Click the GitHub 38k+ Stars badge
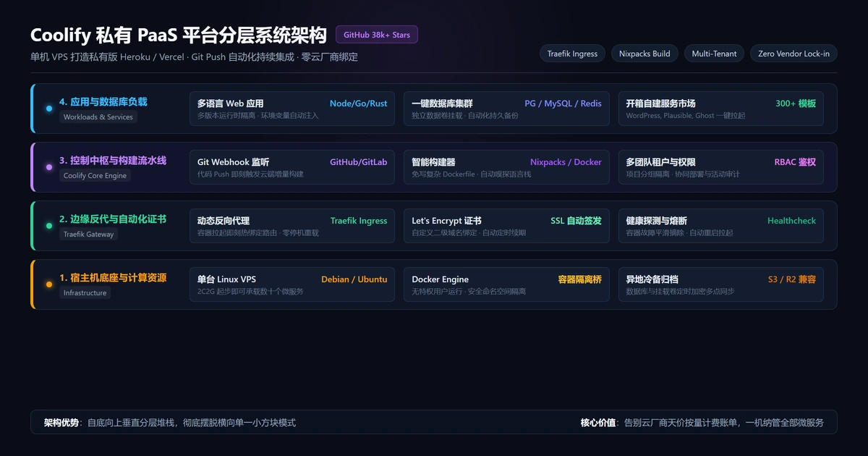Screen dimensions: 868x456 [x=377, y=35]
